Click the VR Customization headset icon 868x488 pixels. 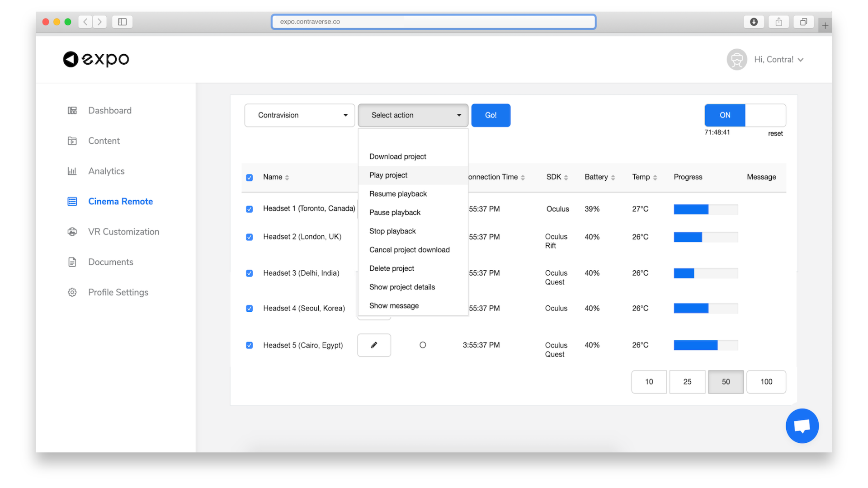[x=72, y=232]
